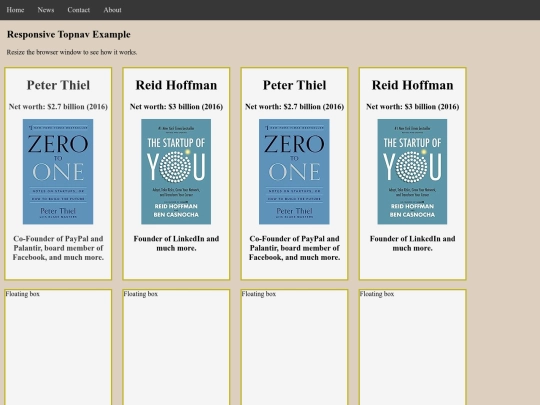
Task: Open the Startup of You cover in second card
Action: (x=176, y=172)
